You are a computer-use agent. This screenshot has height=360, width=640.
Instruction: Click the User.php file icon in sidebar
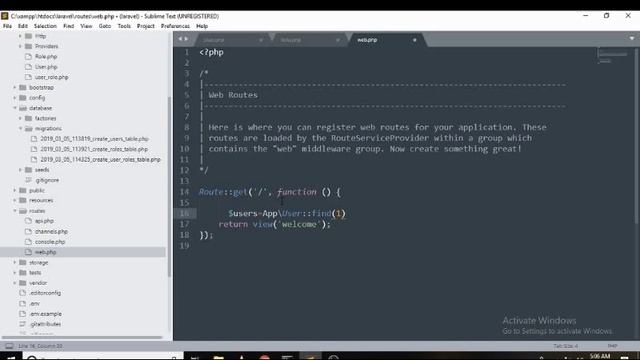(28, 67)
